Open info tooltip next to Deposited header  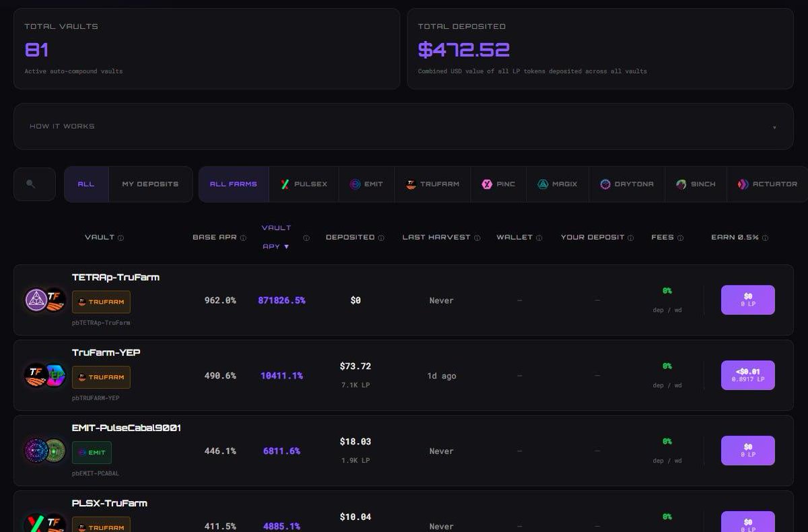coord(381,238)
